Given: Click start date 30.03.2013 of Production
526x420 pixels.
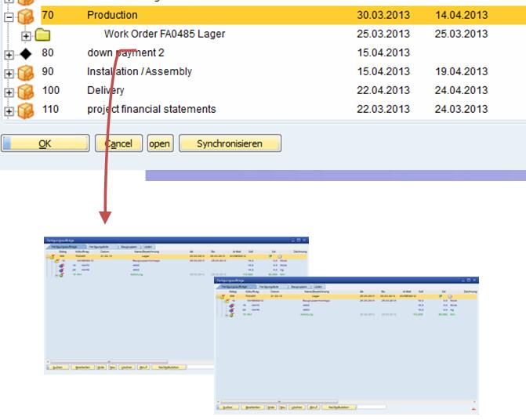Looking at the screenshot, I should click(x=383, y=15).
